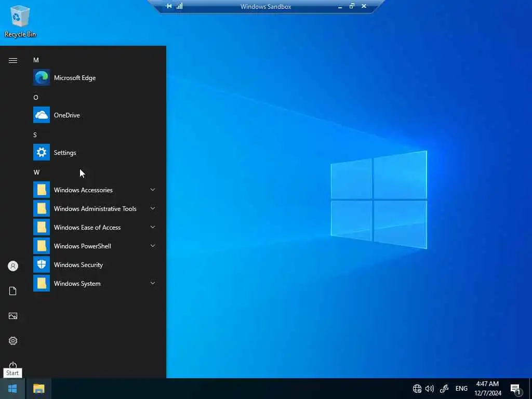Open Settings app tile in the app list

pos(95,152)
